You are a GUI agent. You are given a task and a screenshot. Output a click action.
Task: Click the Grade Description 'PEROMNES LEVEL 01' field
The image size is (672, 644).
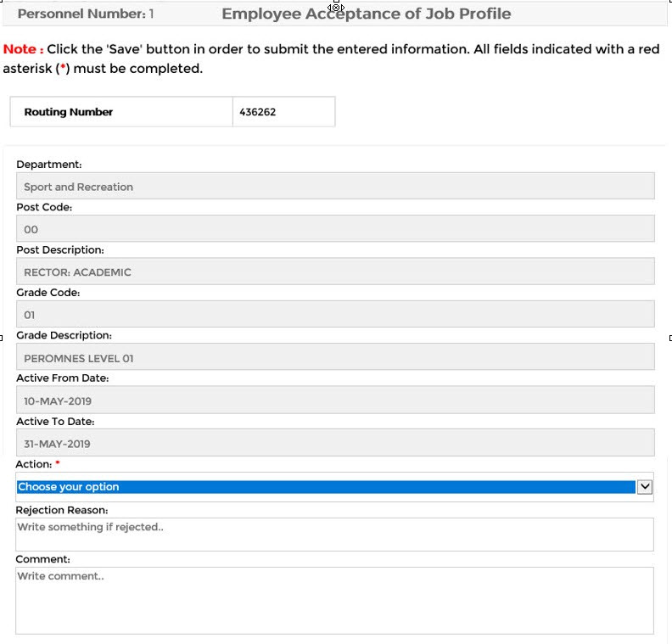(x=334, y=358)
